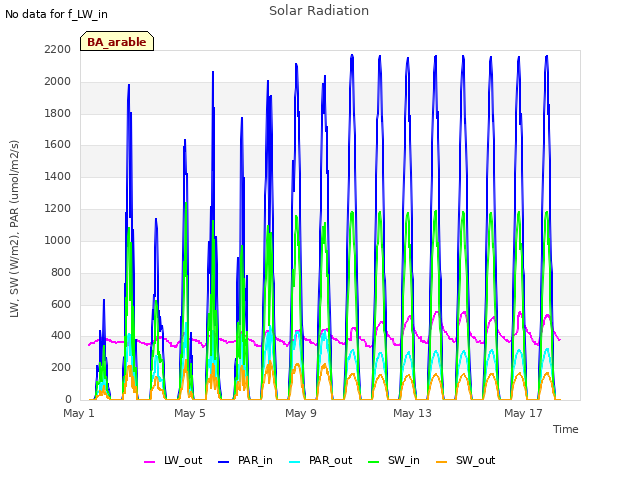
Task: Click the May 17 x-axis tick label
Action: pyautogui.click(x=523, y=413)
